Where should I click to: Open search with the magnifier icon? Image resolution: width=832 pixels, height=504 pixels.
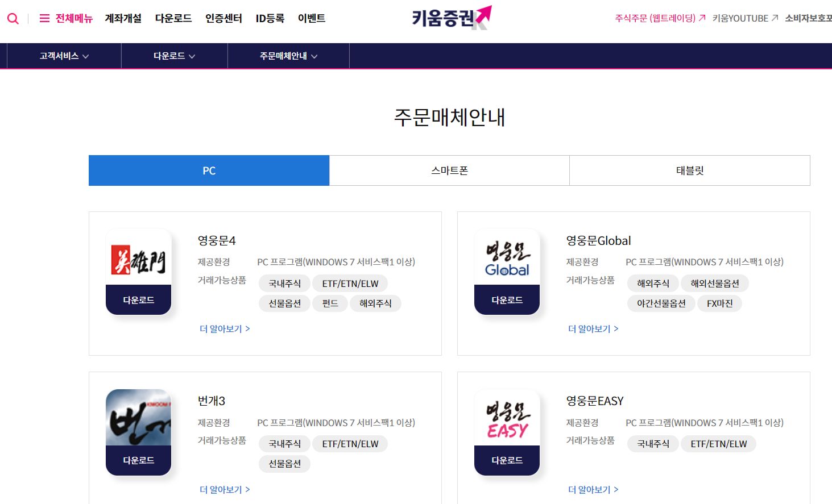(13, 19)
